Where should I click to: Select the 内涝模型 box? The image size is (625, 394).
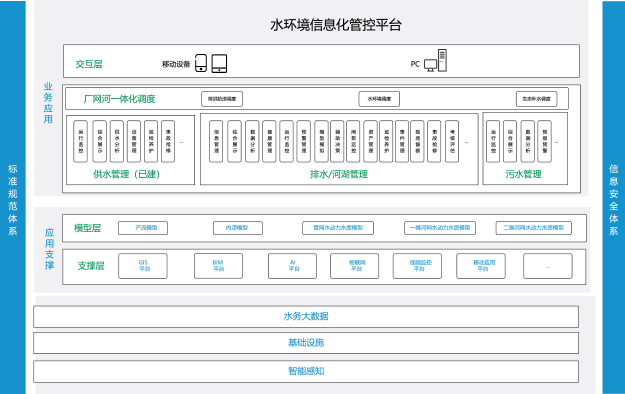click(x=238, y=228)
